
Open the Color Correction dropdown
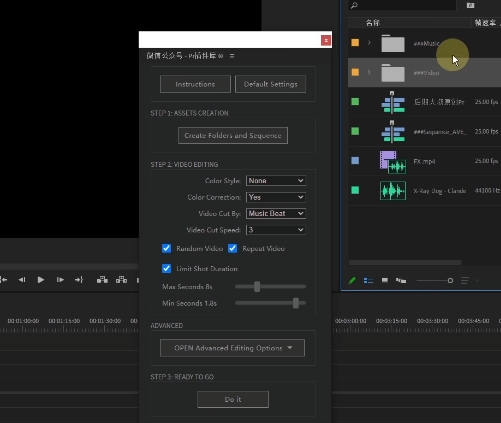click(x=276, y=197)
